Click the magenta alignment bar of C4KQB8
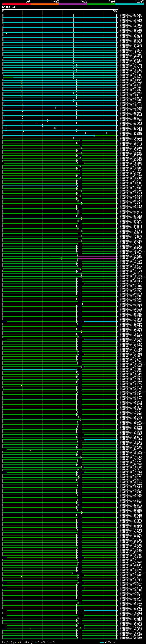 98,256
